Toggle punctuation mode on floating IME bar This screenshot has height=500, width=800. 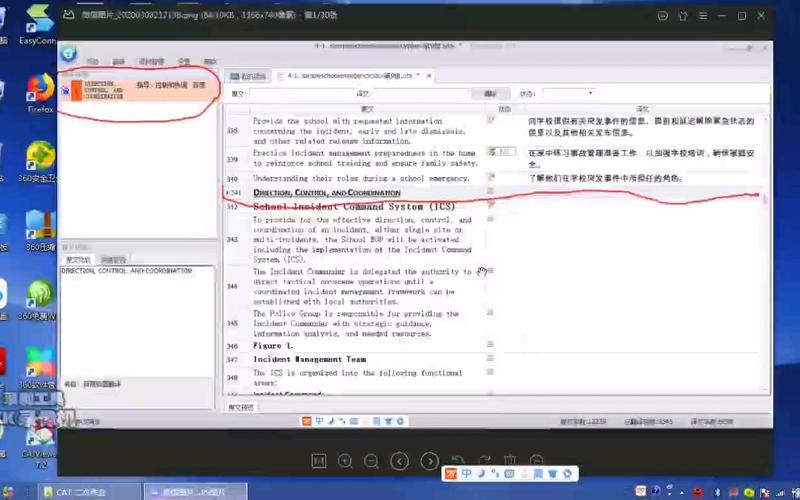click(494, 473)
